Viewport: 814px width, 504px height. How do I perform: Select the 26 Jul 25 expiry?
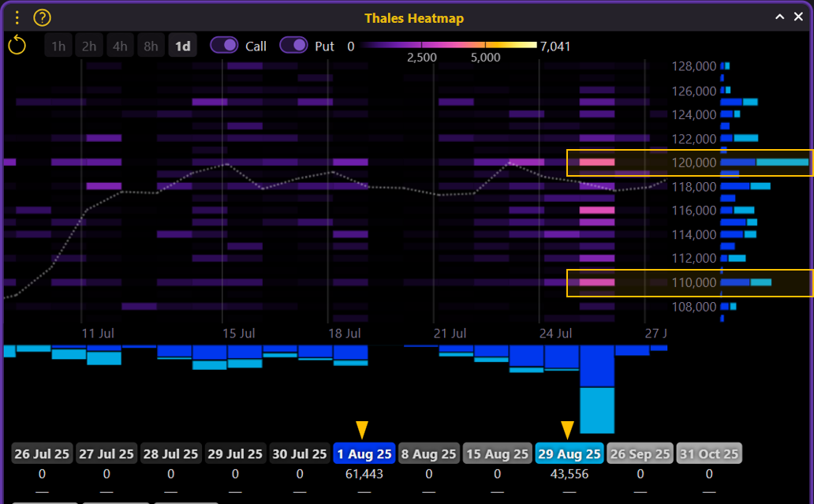[x=42, y=454]
